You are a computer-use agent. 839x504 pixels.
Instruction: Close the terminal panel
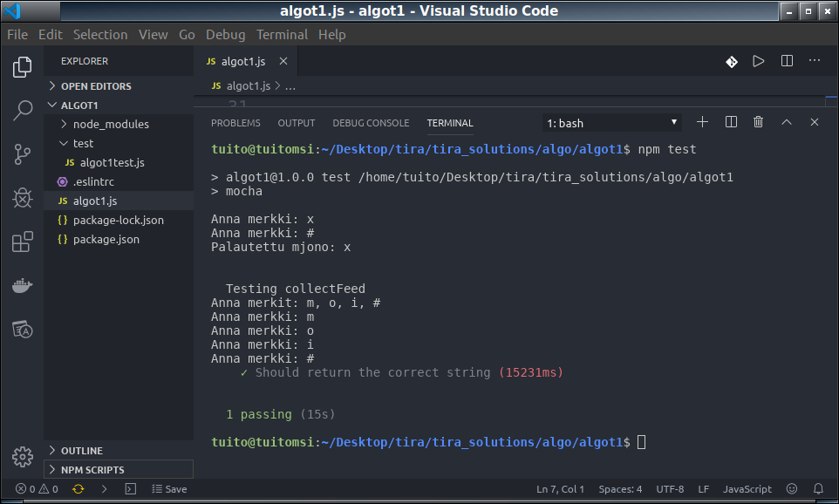click(815, 122)
